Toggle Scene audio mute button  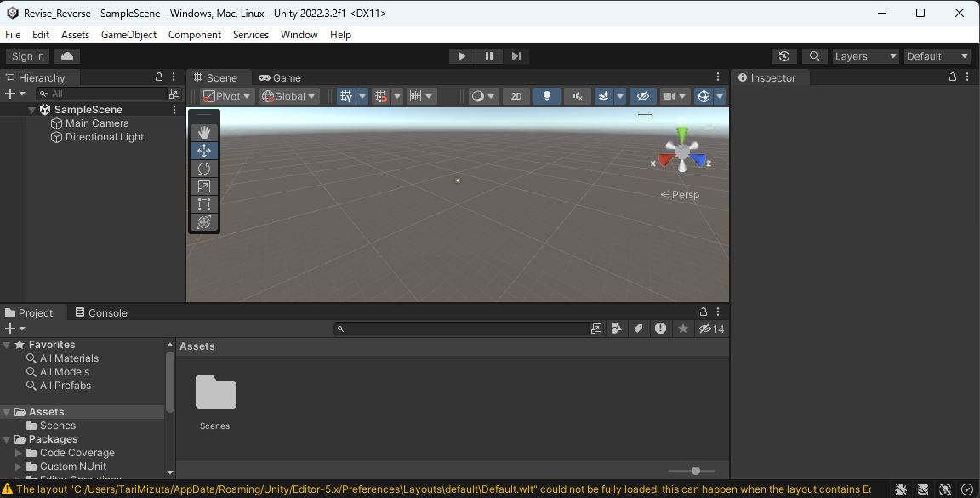click(578, 96)
